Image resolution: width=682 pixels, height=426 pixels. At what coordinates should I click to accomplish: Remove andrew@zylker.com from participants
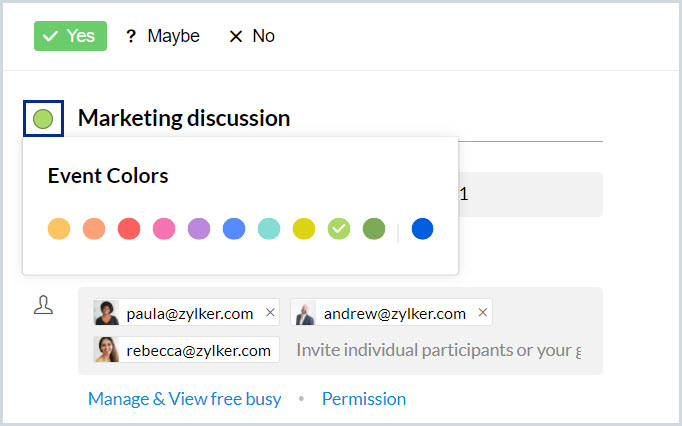click(x=483, y=313)
